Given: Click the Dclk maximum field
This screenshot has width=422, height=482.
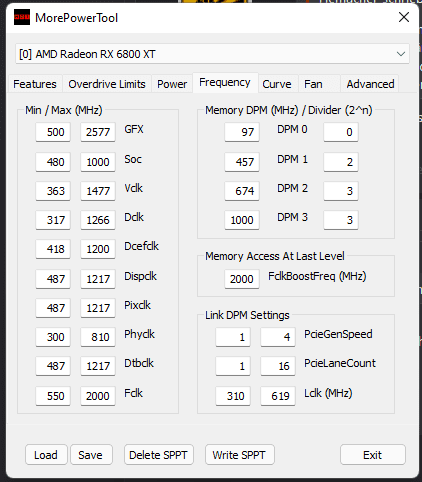Looking at the screenshot, I should (98, 220).
